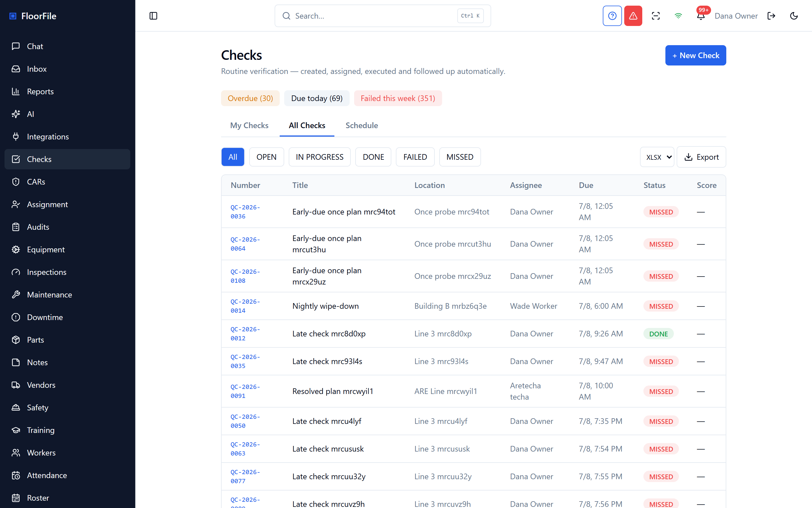Image resolution: width=812 pixels, height=508 pixels.
Task: Go to Parts page
Action: (x=67, y=340)
